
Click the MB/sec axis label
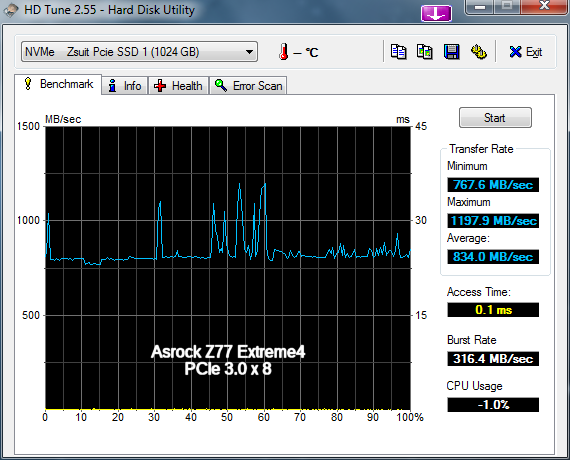pyautogui.click(x=63, y=119)
